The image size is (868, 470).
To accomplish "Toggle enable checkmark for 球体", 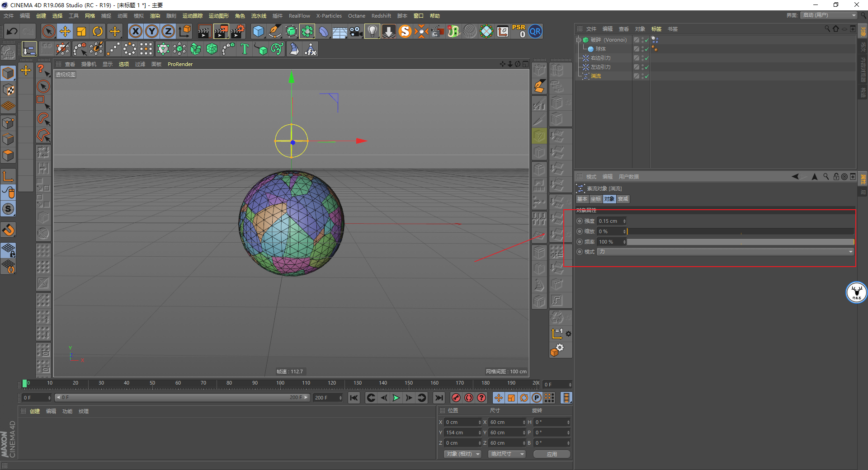I will 647,49.
